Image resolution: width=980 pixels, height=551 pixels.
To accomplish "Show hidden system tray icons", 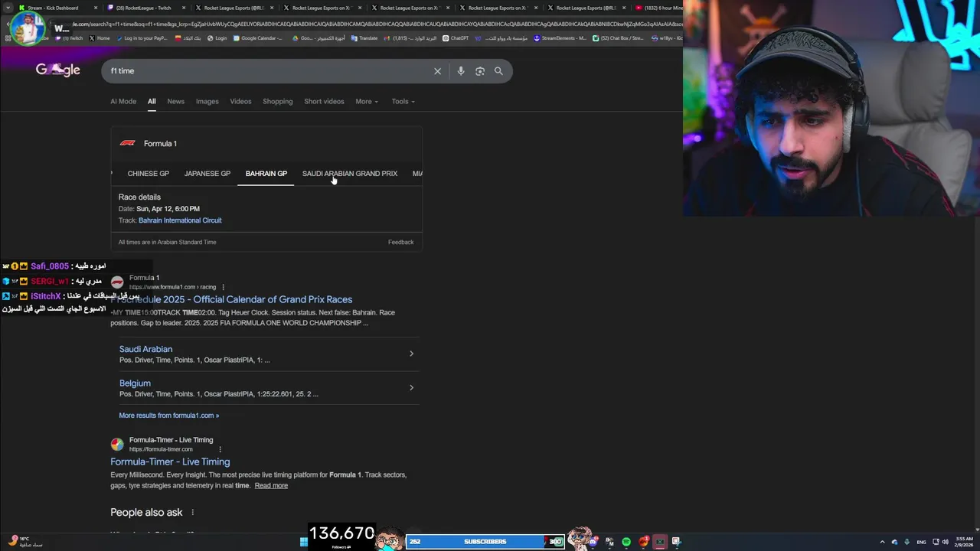I will point(882,542).
